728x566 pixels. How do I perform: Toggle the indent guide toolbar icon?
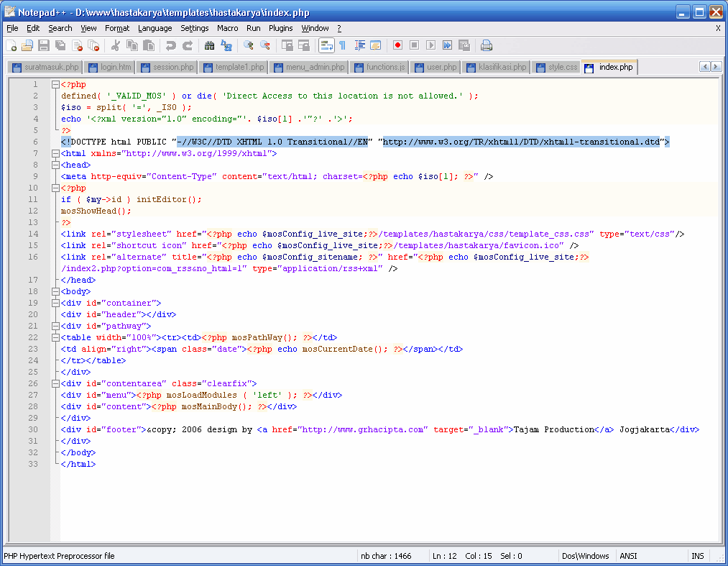[359, 45]
